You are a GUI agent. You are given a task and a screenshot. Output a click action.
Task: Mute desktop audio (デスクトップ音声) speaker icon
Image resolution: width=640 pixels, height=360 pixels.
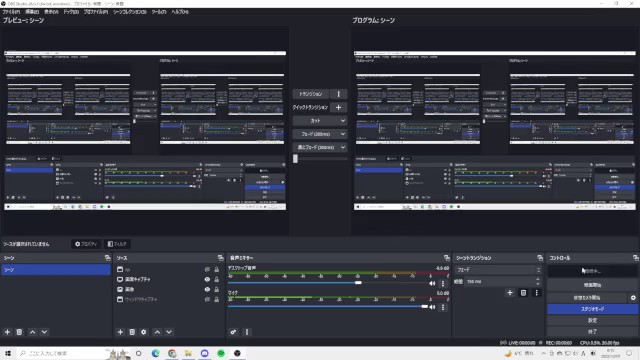432,283
